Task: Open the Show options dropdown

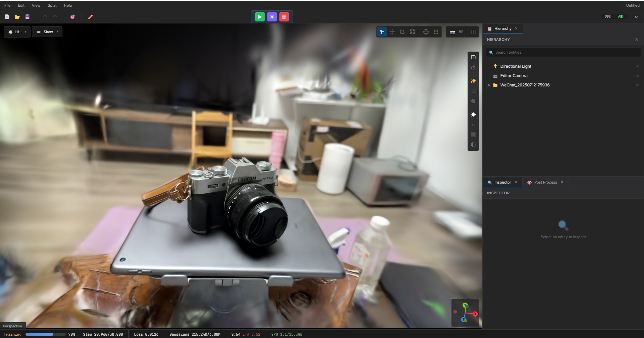Action: click(47, 32)
